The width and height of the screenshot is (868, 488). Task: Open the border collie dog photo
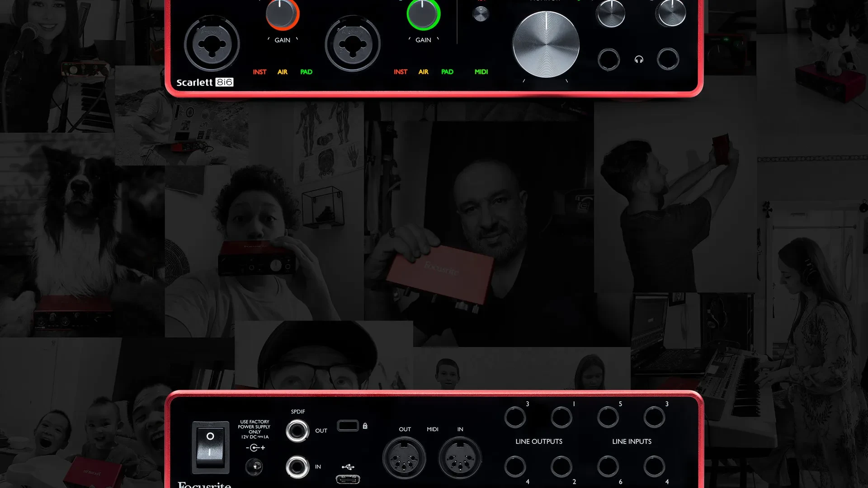[82, 235]
